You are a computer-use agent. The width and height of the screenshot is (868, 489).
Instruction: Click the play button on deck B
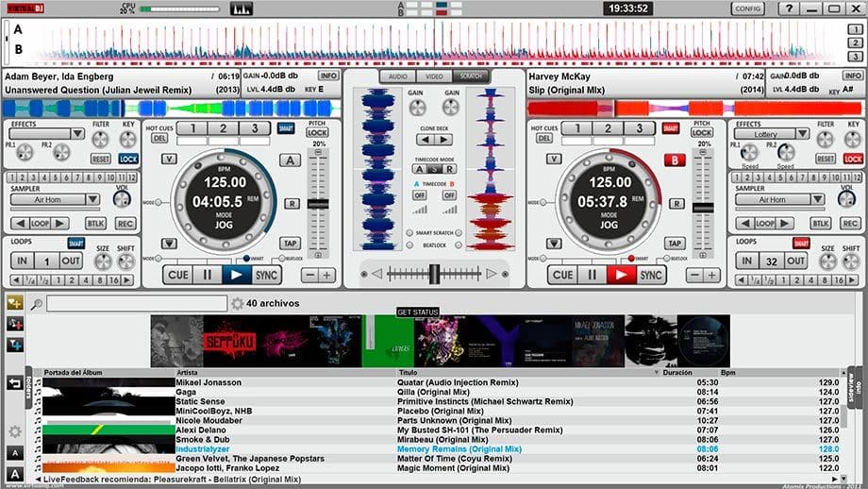point(621,276)
